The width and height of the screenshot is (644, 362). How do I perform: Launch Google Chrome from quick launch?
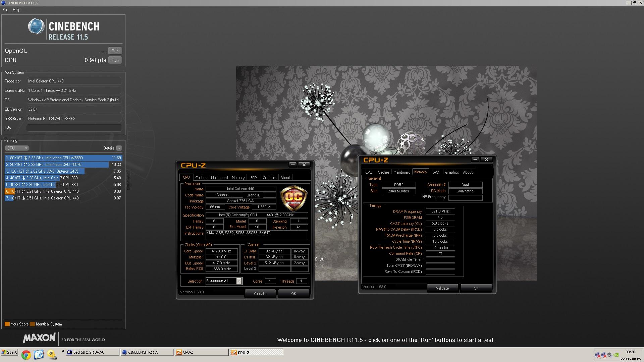point(26,354)
